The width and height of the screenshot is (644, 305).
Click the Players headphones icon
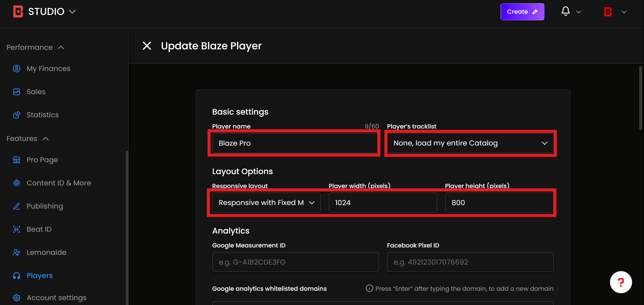(16, 275)
